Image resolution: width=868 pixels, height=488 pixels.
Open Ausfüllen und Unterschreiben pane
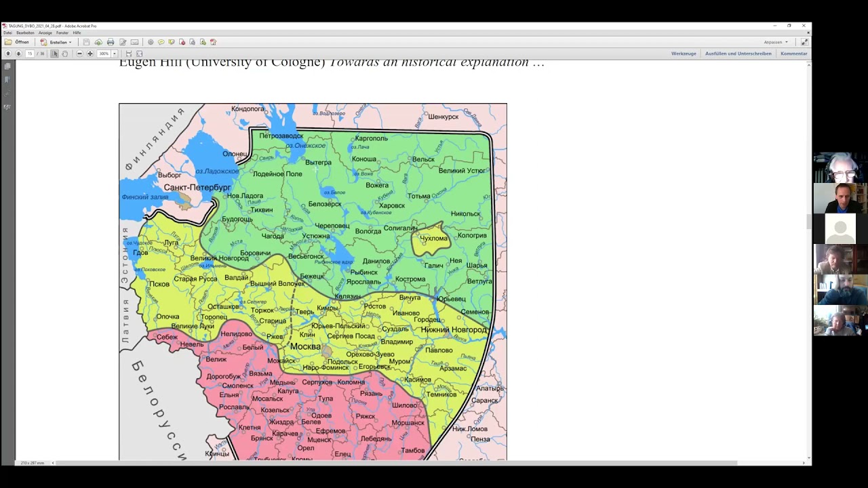point(738,54)
